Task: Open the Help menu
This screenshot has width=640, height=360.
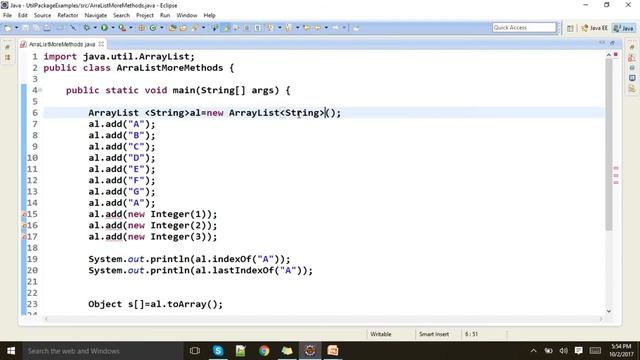Action: click(x=209, y=15)
